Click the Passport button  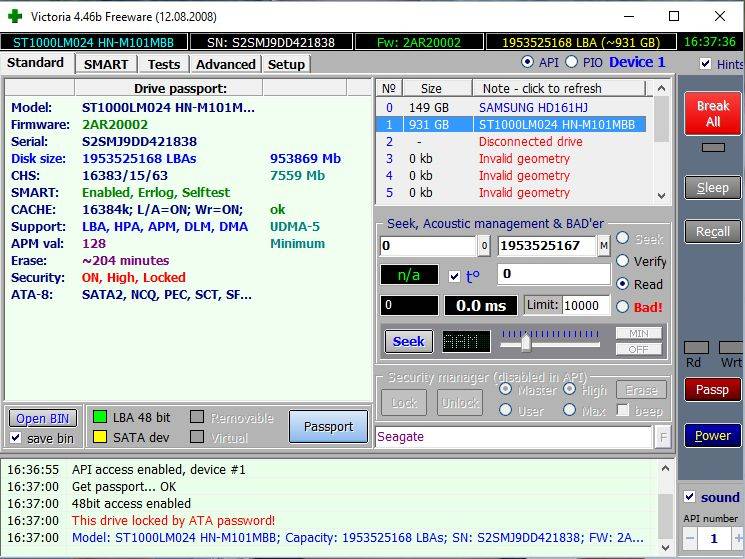(x=328, y=426)
